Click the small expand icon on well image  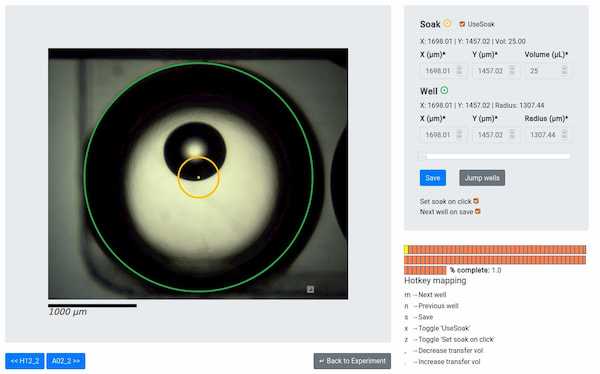(310, 289)
